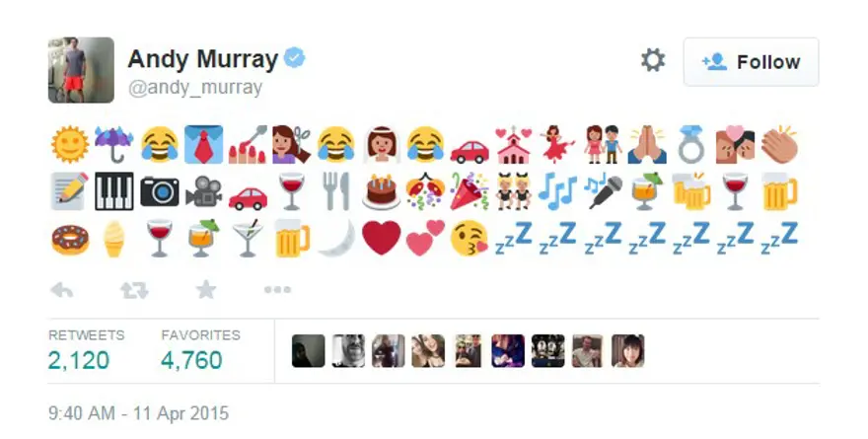Click the sun emoji in tweet
The width and height of the screenshot is (868, 439).
click(x=70, y=144)
